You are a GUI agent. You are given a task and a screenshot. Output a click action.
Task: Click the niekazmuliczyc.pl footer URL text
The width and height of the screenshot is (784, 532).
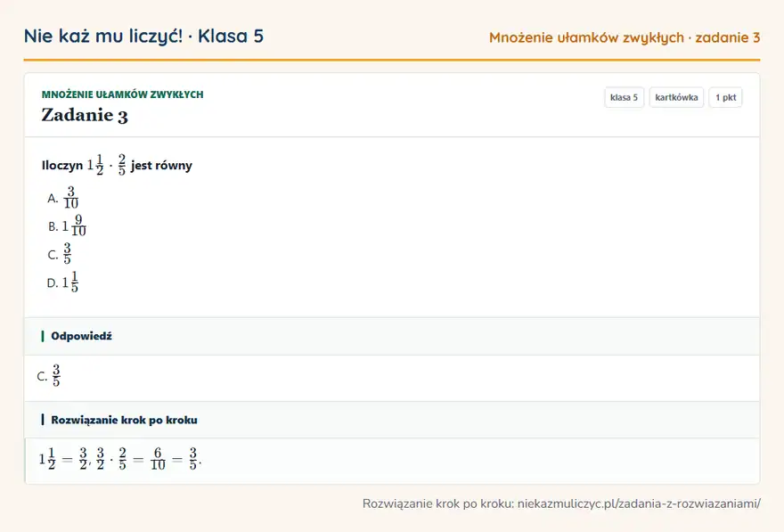(x=639, y=503)
